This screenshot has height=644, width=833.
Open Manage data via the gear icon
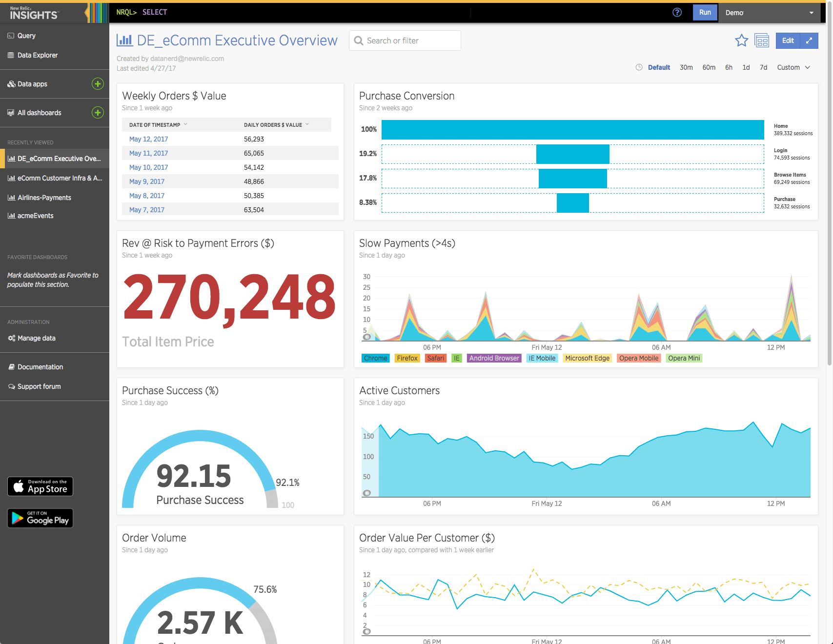click(11, 338)
